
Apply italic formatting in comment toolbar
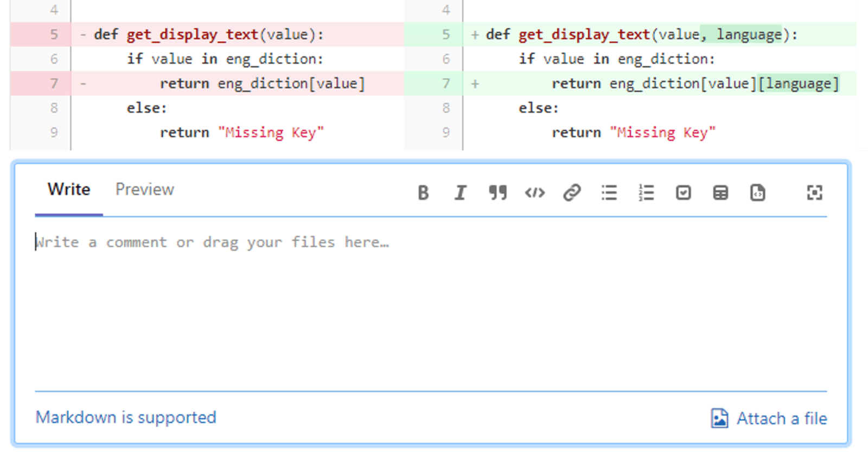pyautogui.click(x=461, y=193)
